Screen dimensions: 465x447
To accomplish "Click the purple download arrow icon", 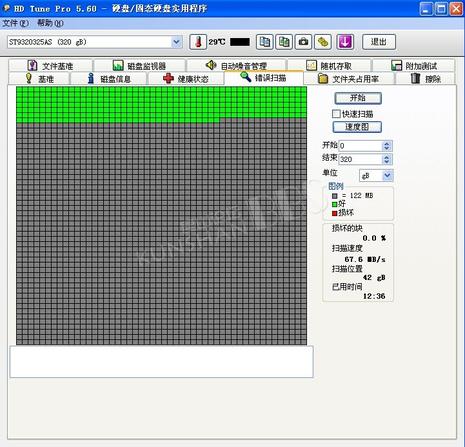I will [x=345, y=42].
